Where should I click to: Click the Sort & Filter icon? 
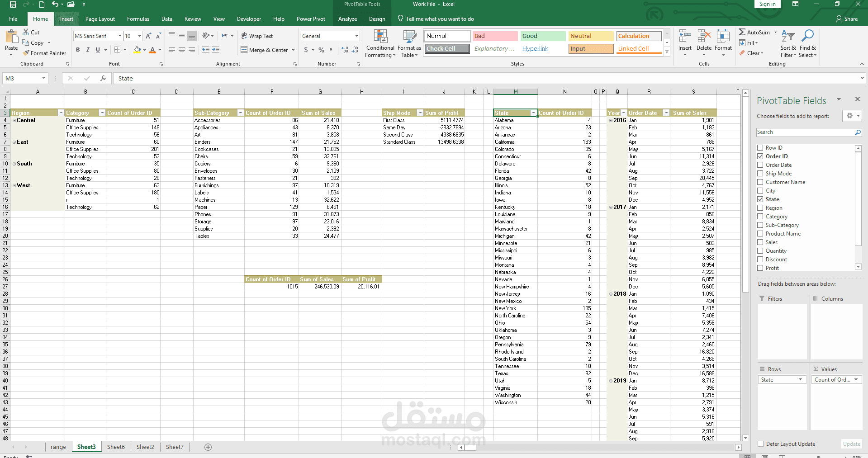point(788,43)
